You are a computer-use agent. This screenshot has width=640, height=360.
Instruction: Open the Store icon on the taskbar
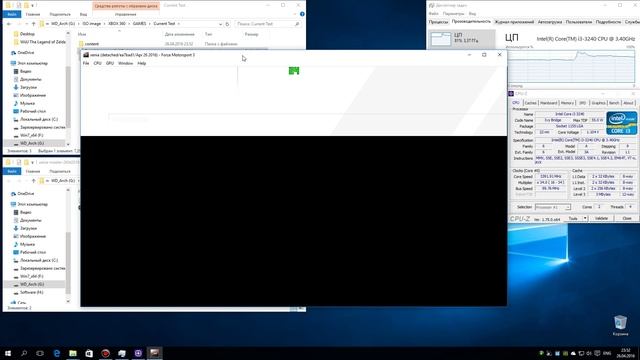pos(89,353)
